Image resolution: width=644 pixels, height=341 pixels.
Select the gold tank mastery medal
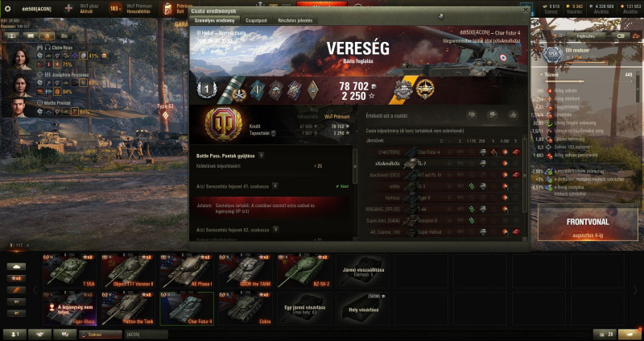tap(425, 89)
